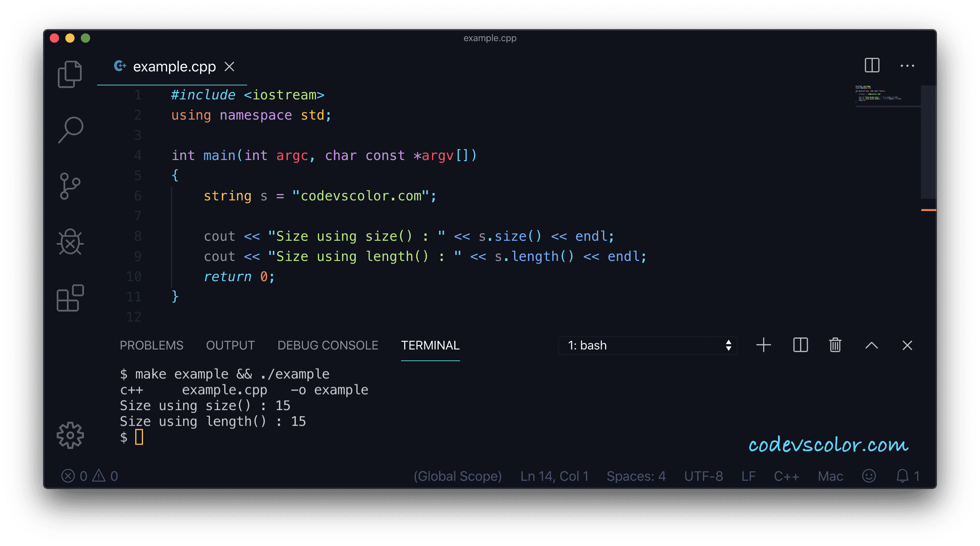This screenshot has height=546, width=980.
Task: Change indentation via 'Spaces: 4'
Action: [636, 476]
